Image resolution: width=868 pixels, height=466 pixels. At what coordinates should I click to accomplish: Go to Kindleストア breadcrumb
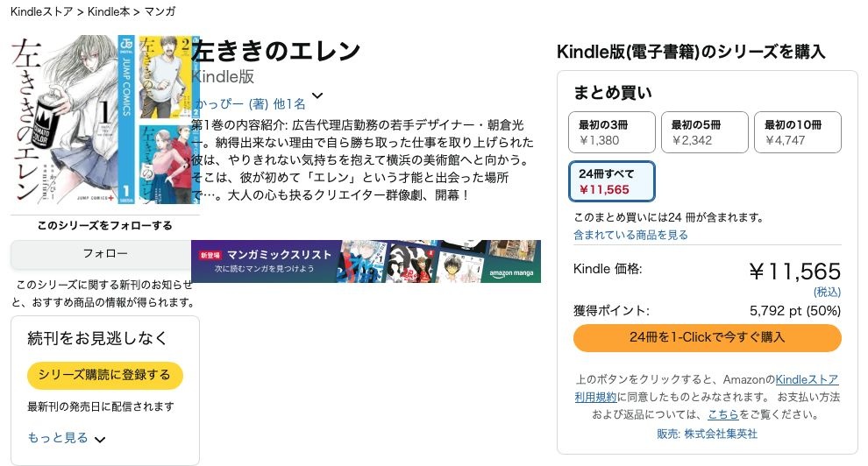pos(39,11)
